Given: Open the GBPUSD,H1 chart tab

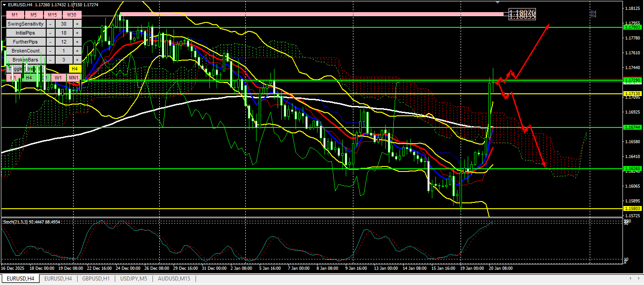Looking at the screenshot, I should pos(96,279).
